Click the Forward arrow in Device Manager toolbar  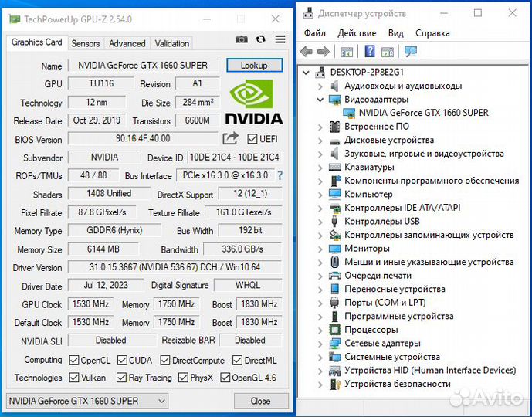click(x=324, y=52)
